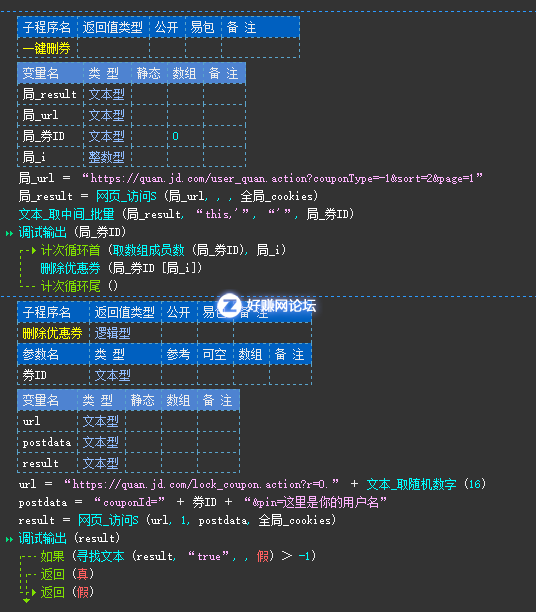Image resolution: width=536 pixels, height=612 pixels.
Task: Click the 可空 header cell
Action: (214, 354)
